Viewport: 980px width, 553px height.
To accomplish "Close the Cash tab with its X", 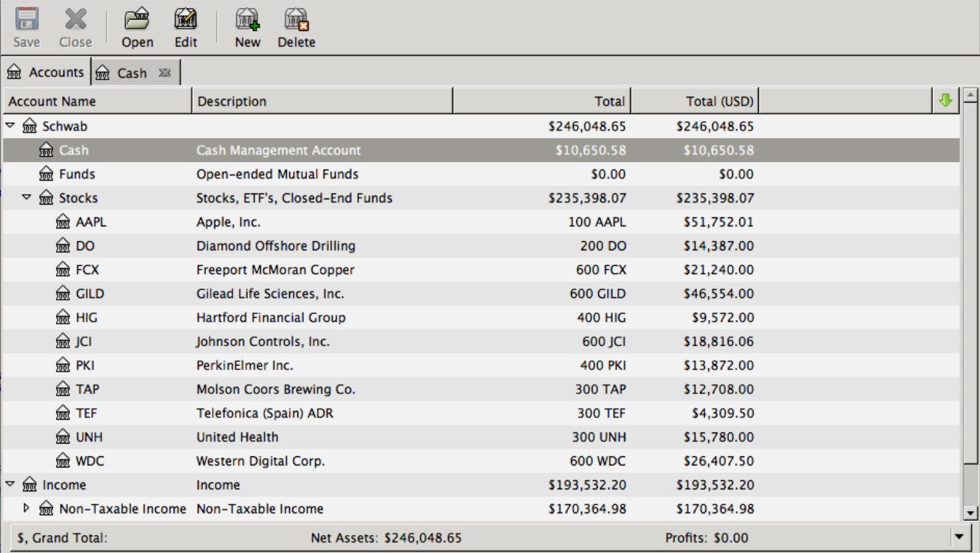I will (x=165, y=73).
